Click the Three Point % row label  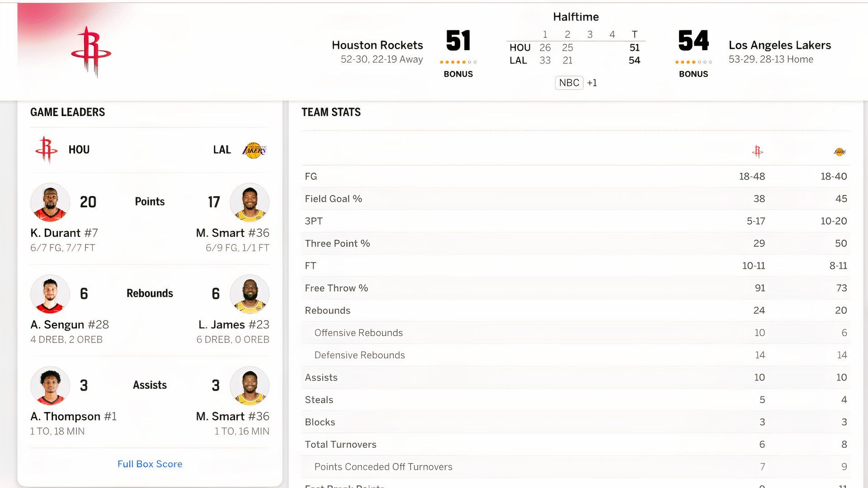click(x=337, y=244)
